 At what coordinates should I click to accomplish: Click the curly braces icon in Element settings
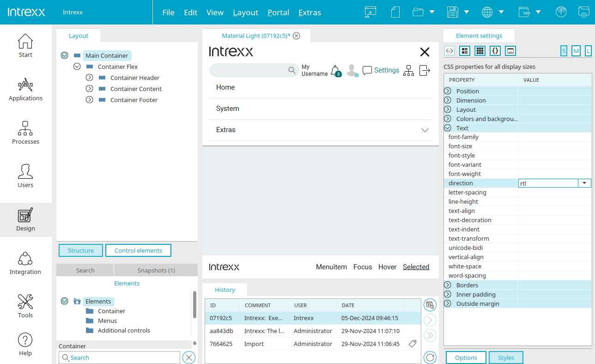tap(495, 51)
